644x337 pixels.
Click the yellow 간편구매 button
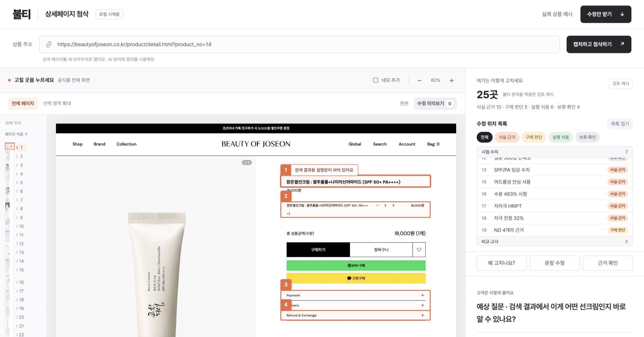(x=356, y=278)
